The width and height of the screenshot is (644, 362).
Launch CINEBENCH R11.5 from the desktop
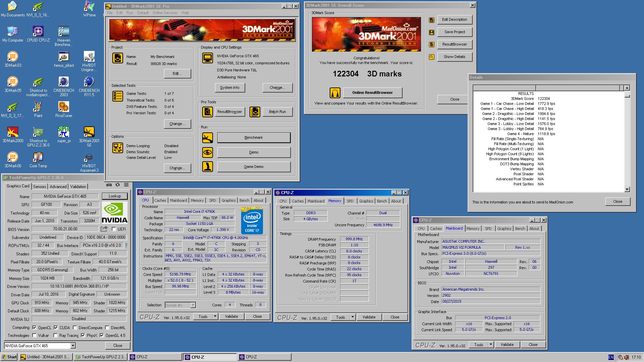(x=89, y=86)
